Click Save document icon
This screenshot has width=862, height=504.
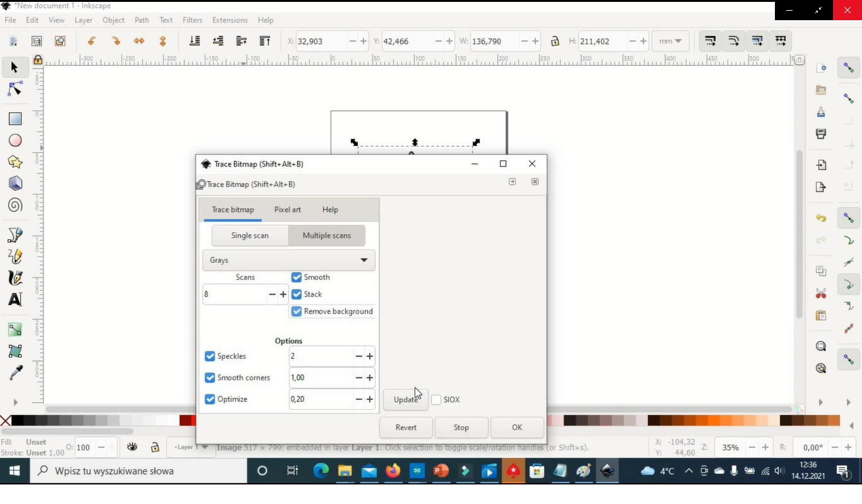(821, 112)
